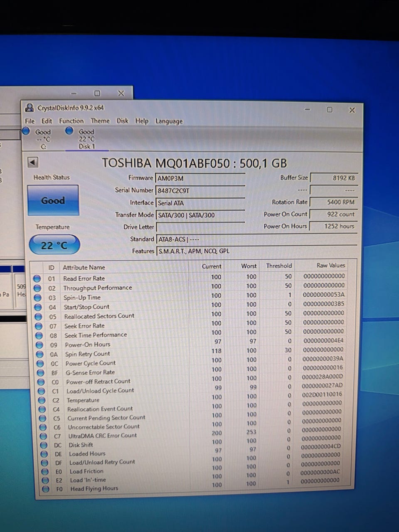Click status icon for Load/Unload Retry Count
Viewport: 399px width, 532px height.
tap(44, 463)
